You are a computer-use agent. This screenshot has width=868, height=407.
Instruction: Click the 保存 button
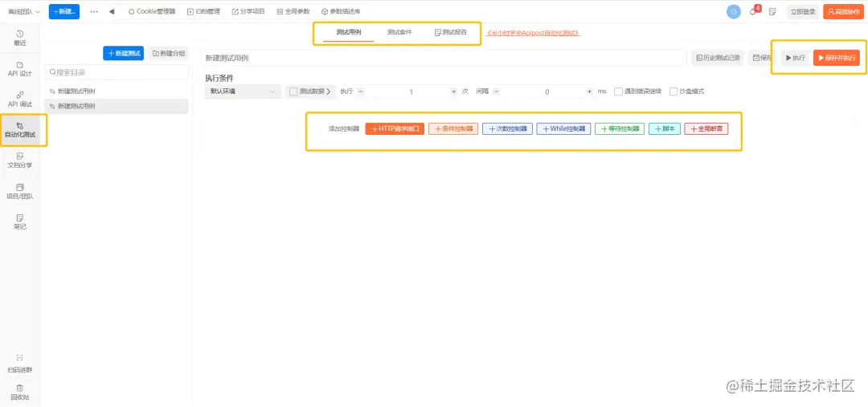point(762,58)
